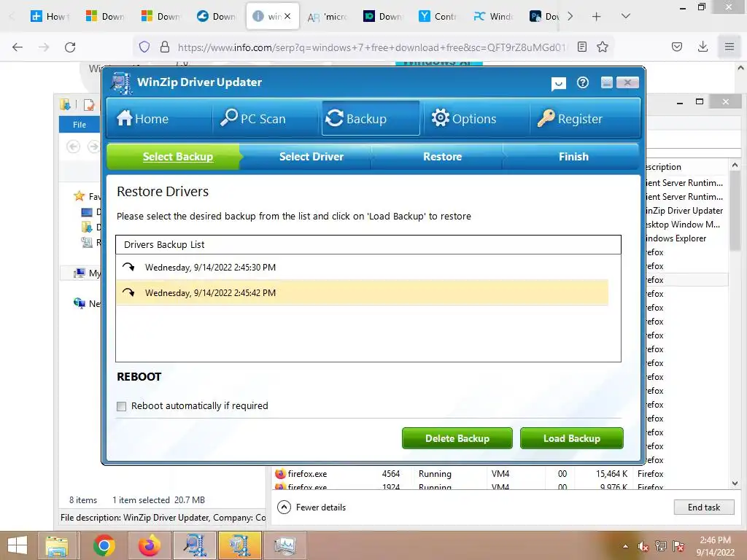Click the Finish wizard step
The height and width of the screenshot is (560, 747).
(x=573, y=157)
